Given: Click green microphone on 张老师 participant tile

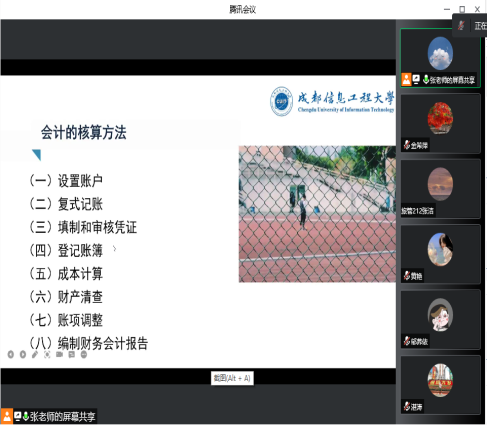Looking at the screenshot, I should click(x=425, y=79).
